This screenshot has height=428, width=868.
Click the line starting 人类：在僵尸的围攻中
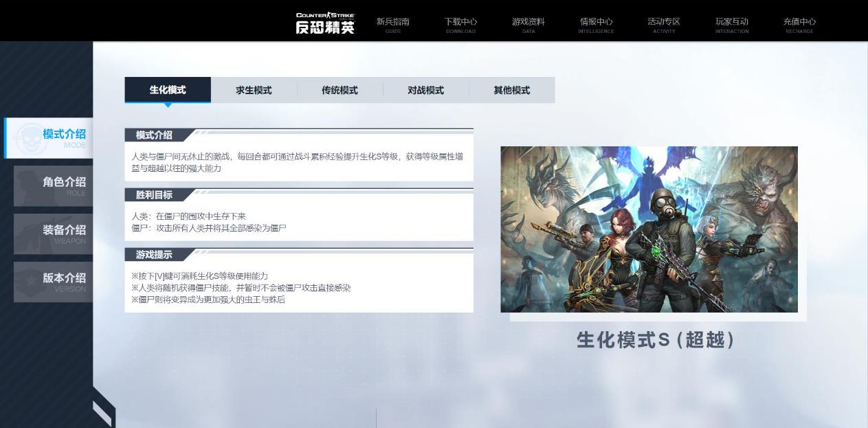click(x=189, y=216)
